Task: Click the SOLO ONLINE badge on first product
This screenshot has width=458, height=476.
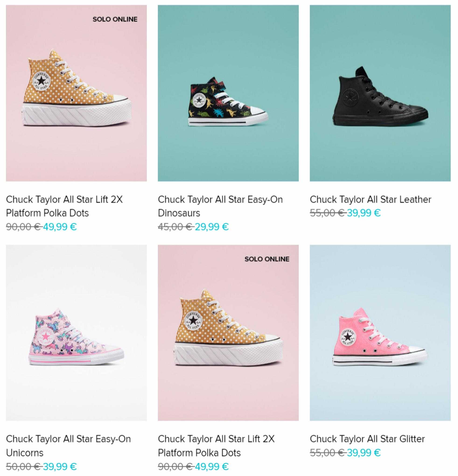Action: tap(115, 19)
